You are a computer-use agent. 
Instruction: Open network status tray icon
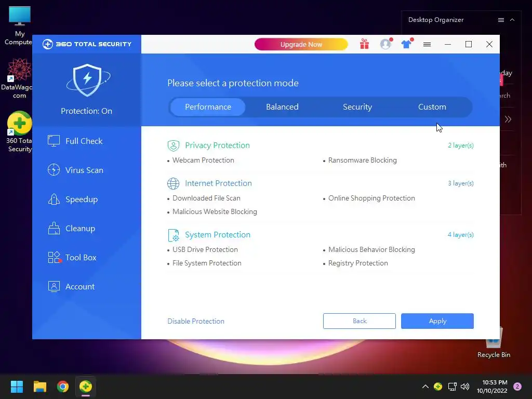[452, 387]
